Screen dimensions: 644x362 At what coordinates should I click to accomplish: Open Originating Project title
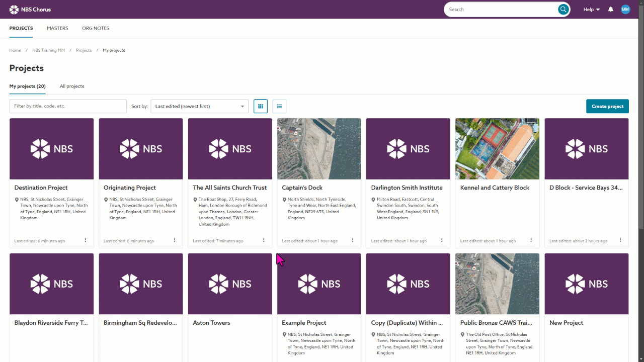(x=130, y=188)
